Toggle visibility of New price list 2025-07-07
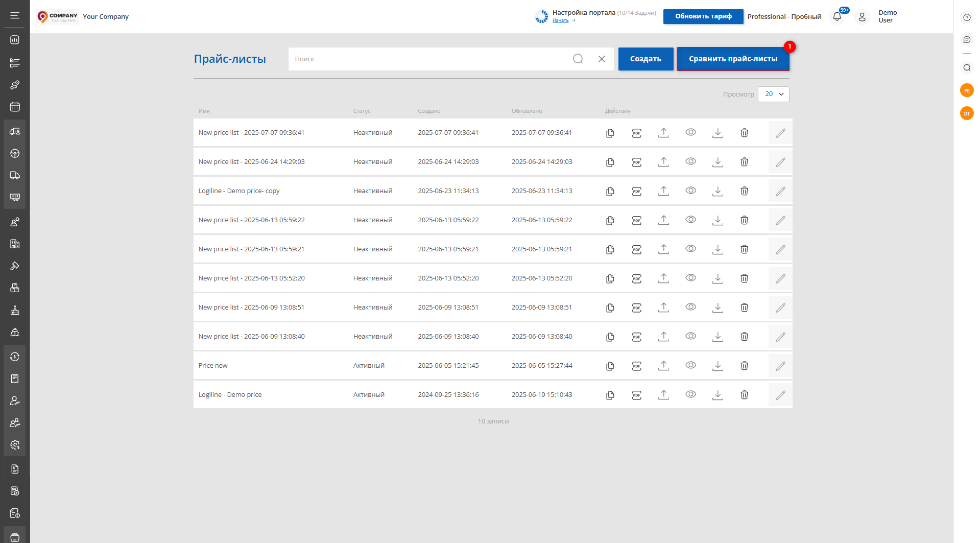The image size is (980, 543). [690, 132]
